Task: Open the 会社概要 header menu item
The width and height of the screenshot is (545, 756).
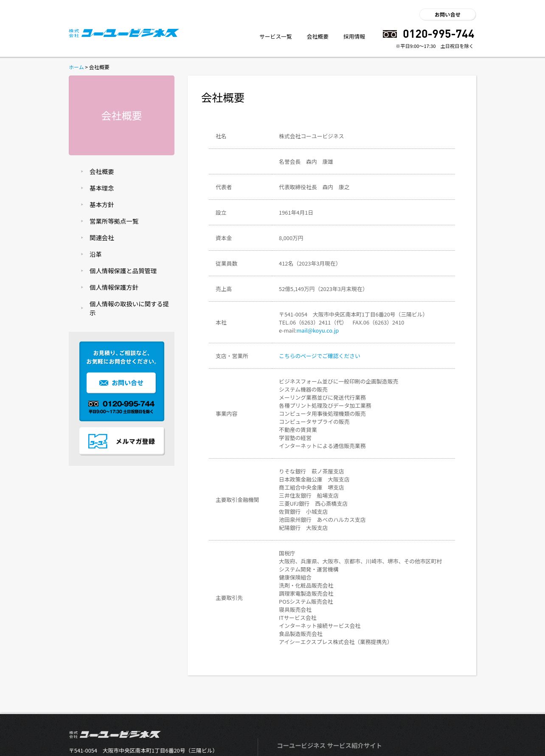Action: click(x=317, y=36)
